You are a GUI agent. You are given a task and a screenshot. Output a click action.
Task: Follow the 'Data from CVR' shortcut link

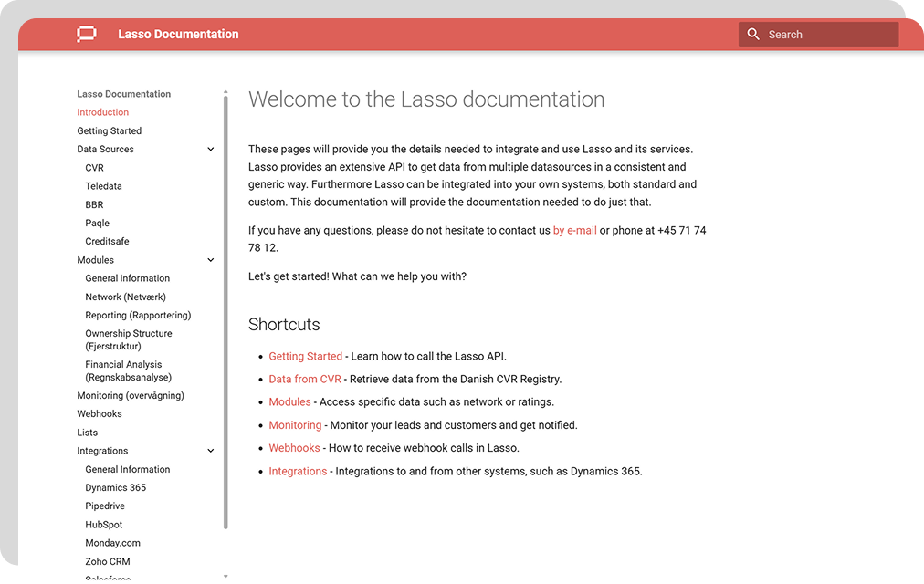point(305,379)
